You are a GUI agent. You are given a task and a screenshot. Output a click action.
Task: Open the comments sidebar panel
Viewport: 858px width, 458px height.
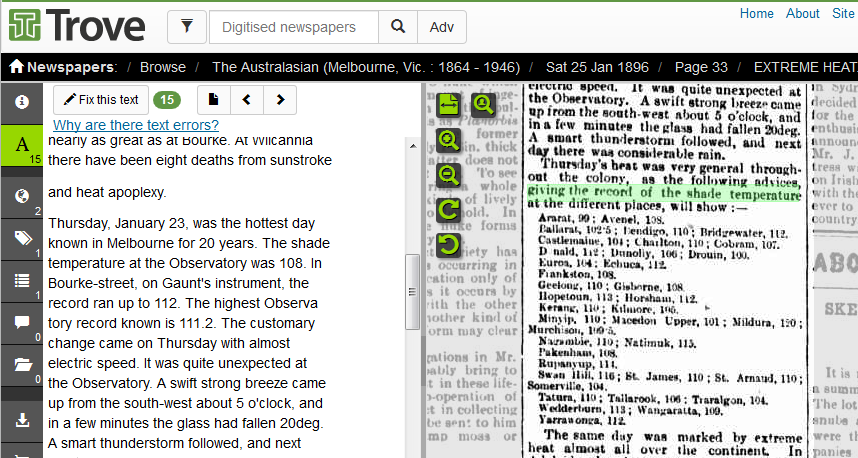[21, 322]
